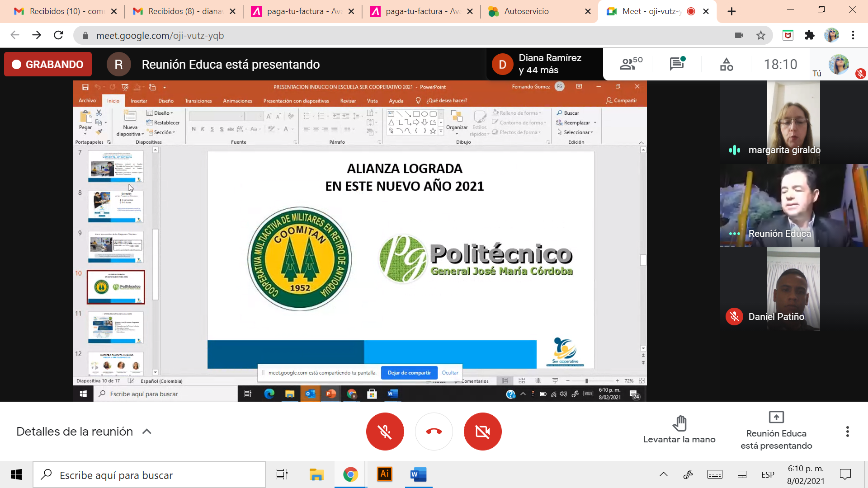Toggle microphone mute in Meet
The height and width of the screenshot is (488, 868).
click(x=385, y=432)
